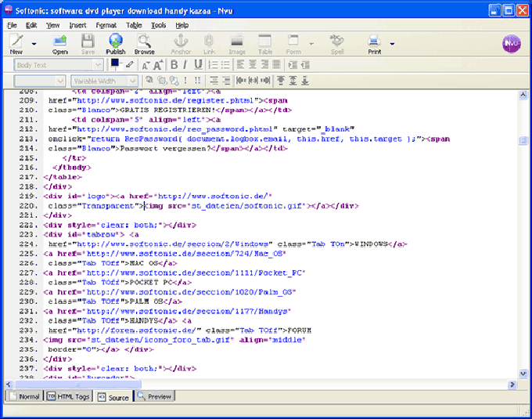
Task: Click the Anchor toolbar icon
Action: 181,43
